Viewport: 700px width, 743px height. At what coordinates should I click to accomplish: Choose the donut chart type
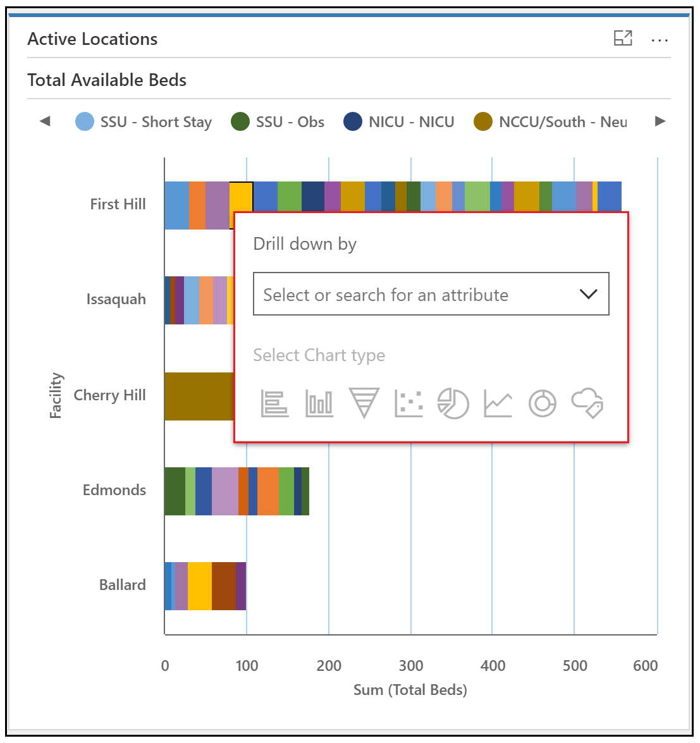542,403
